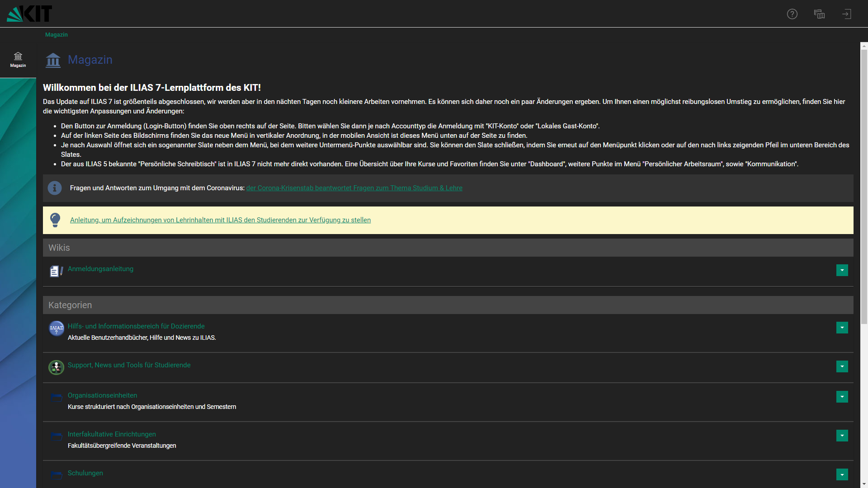868x488 pixels.
Task: Click the Magazin breadcrumb link
Action: coord(57,35)
